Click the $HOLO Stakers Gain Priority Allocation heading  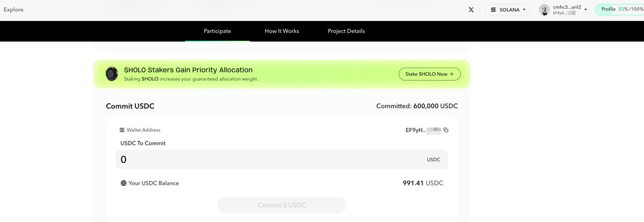pos(188,70)
